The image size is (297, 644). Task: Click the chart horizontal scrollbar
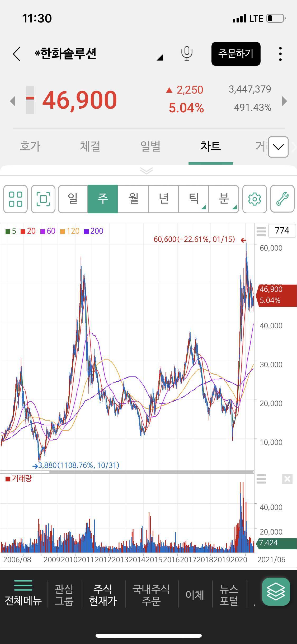(151, 471)
